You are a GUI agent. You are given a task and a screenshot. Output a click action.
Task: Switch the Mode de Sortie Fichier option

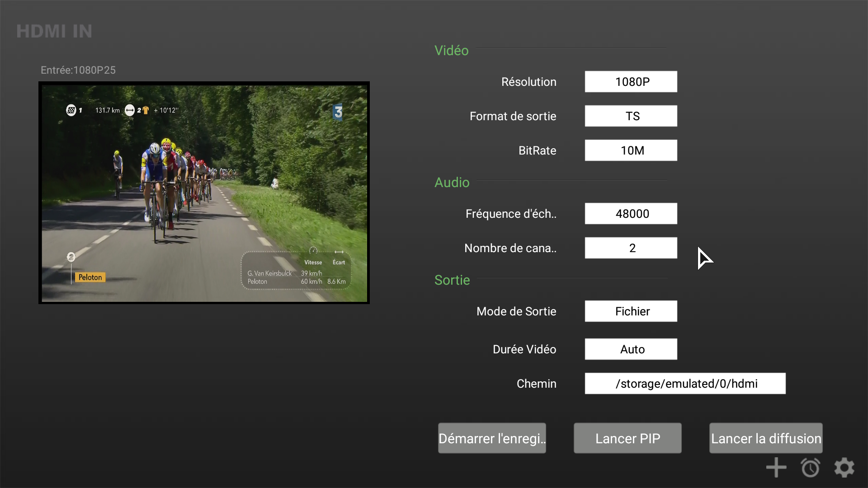click(631, 311)
